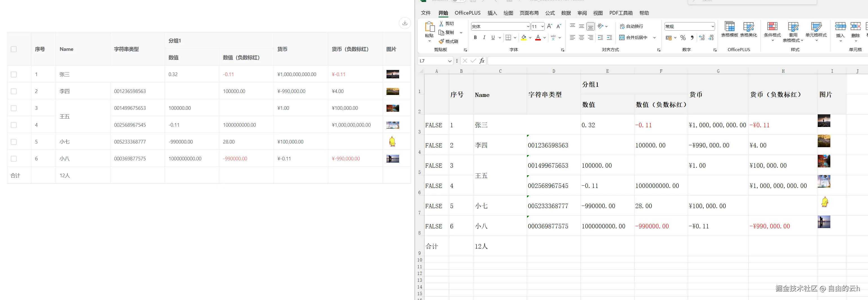Open the PDF工具箱 ribbon tab
The image size is (868, 300).
pos(621,13)
